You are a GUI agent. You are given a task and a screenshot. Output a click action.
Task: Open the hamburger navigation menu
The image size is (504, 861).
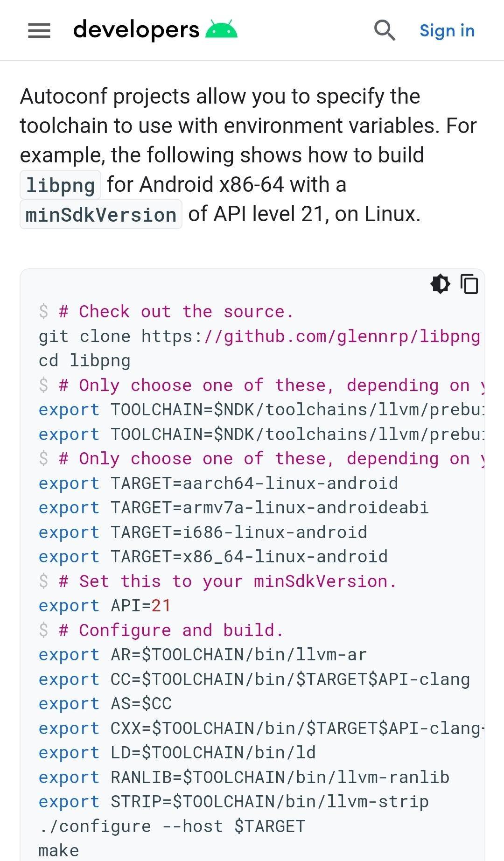(39, 31)
